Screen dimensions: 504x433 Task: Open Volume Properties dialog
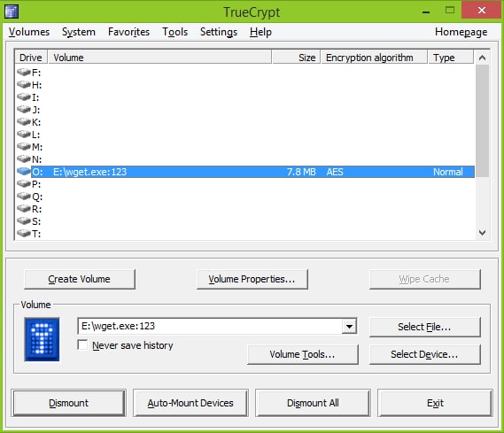pos(252,279)
